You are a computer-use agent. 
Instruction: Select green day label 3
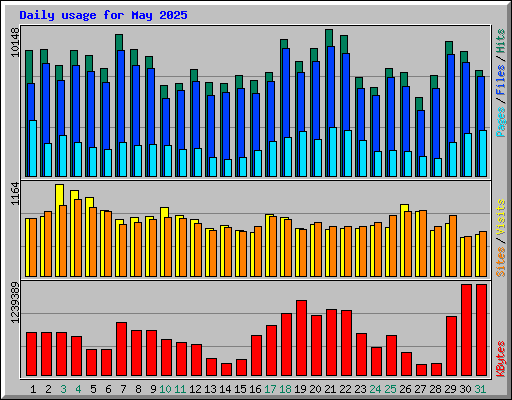[63, 389]
